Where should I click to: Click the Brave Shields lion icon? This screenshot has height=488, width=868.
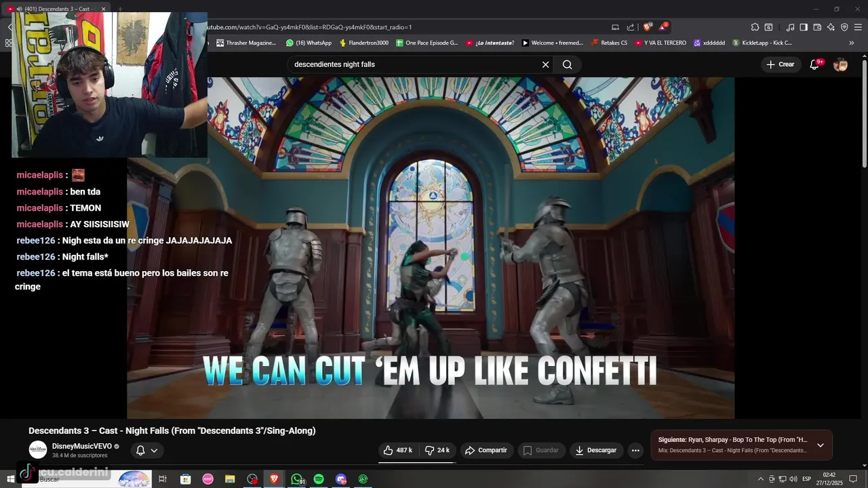click(647, 27)
